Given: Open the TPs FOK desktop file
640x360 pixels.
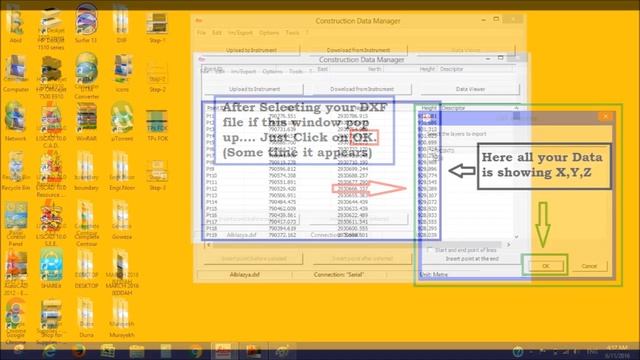Looking at the screenshot, I should pos(158,126).
